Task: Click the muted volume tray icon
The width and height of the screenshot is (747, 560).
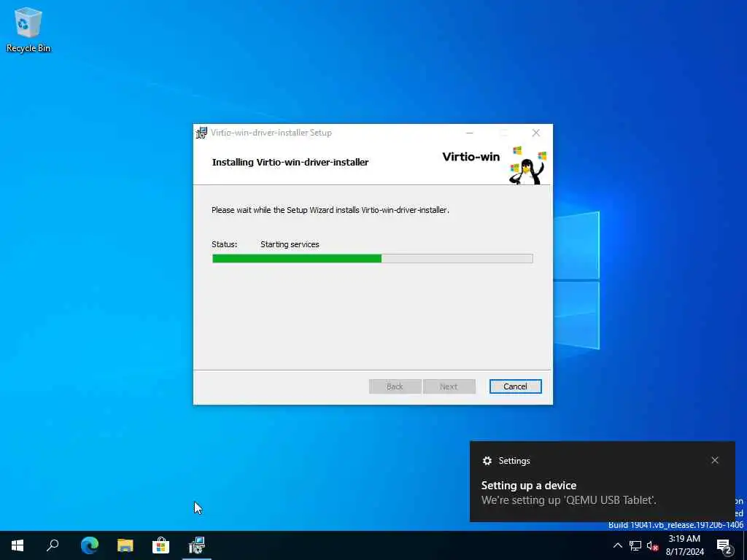Action: click(x=652, y=545)
